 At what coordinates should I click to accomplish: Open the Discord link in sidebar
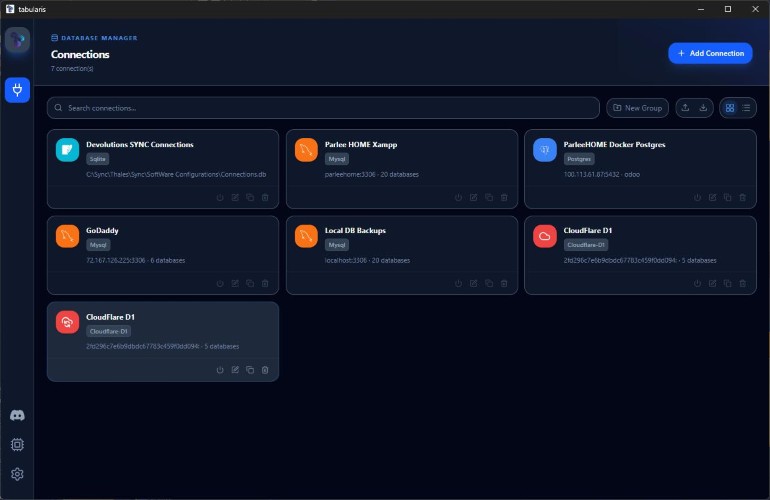[x=17, y=416]
